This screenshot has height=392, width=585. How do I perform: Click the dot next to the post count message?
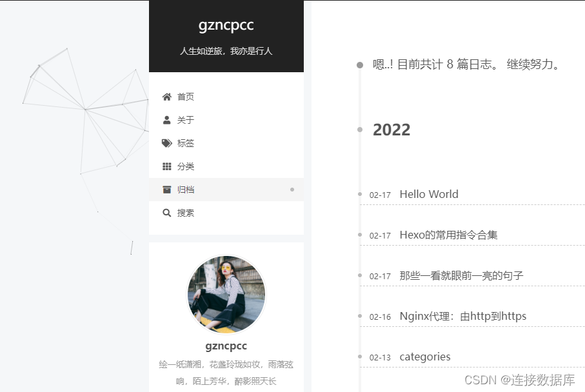pyautogui.click(x=359, y=64)
